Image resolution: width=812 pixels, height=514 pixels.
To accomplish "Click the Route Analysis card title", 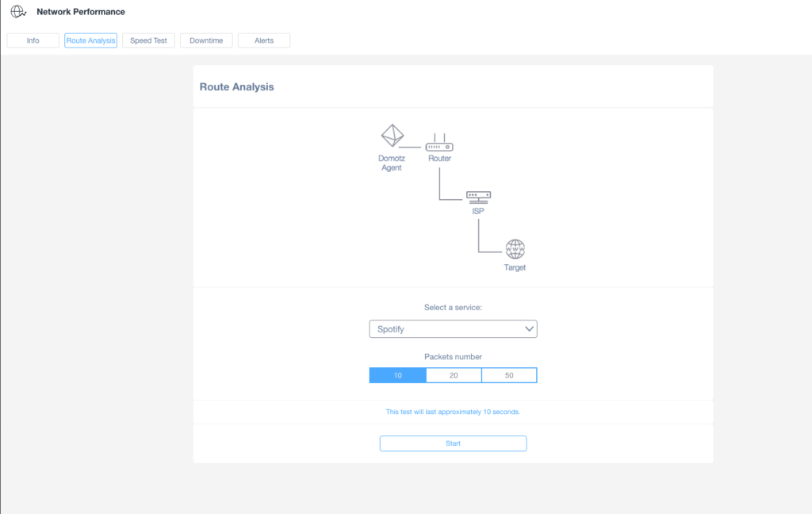I will click(239, 86).
